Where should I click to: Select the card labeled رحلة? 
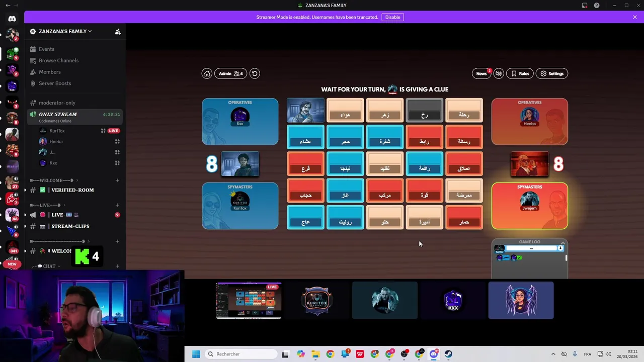pos(464,111)
